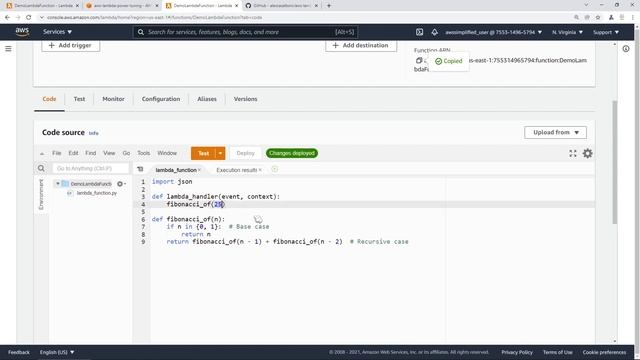Screen dimensions: 640x360
Task: Click the Deploy button
Action: 245,153
